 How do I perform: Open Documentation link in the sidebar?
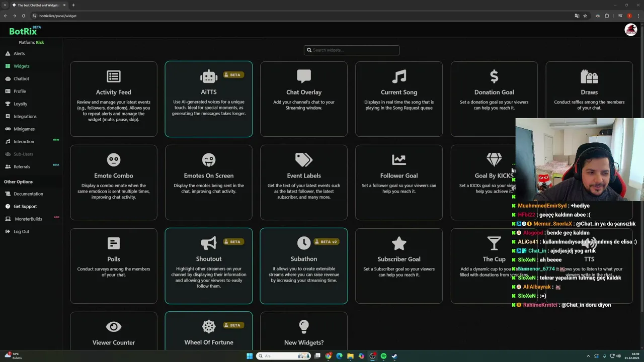tap(28, 194)
